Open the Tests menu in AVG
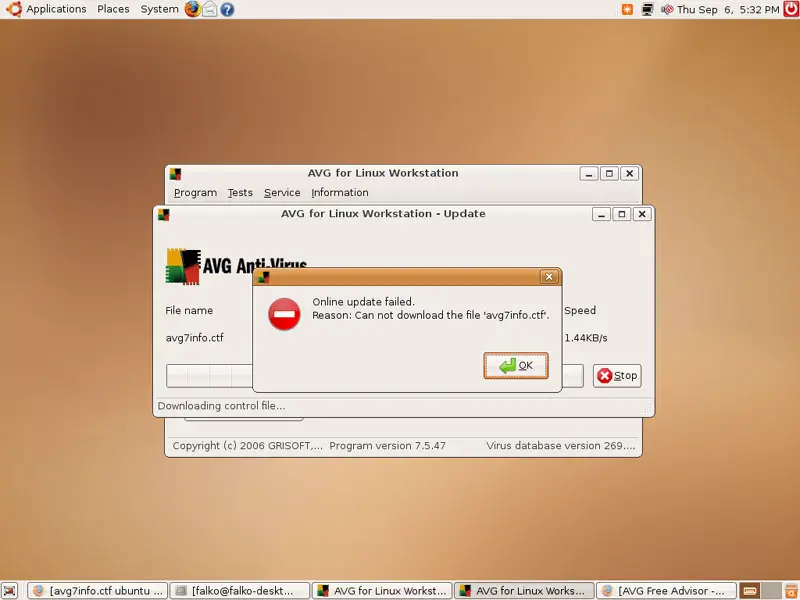The width and height of the screenshot is (800, 600). tap(240, 192)
